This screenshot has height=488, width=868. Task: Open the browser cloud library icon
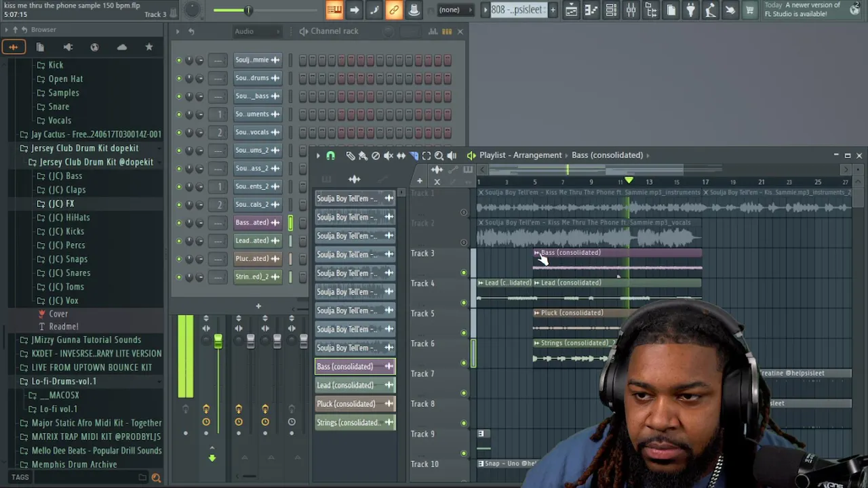tap(121, 47)
